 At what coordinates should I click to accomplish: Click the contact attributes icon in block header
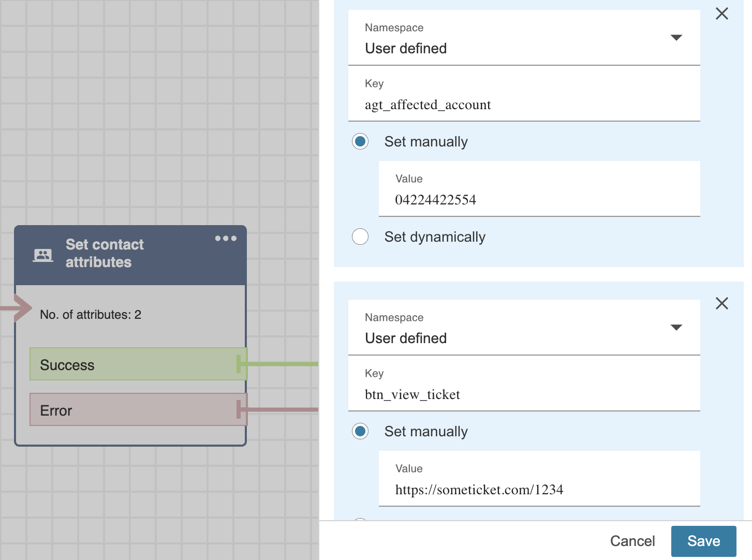pos(43,255)
